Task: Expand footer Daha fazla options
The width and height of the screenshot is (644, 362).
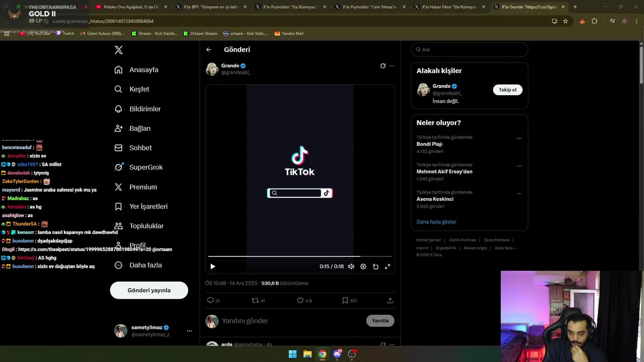Action: (506, 248)
